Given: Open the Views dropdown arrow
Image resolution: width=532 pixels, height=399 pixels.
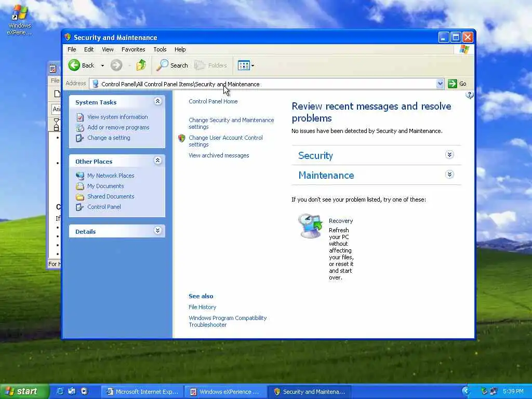Looking at the screenshot, I should point(253,65).
